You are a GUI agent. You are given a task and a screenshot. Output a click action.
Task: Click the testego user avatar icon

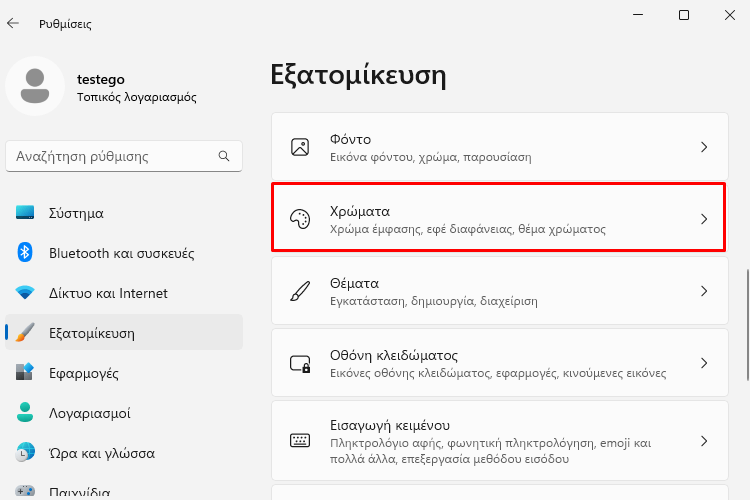click(x=35, y=86)
